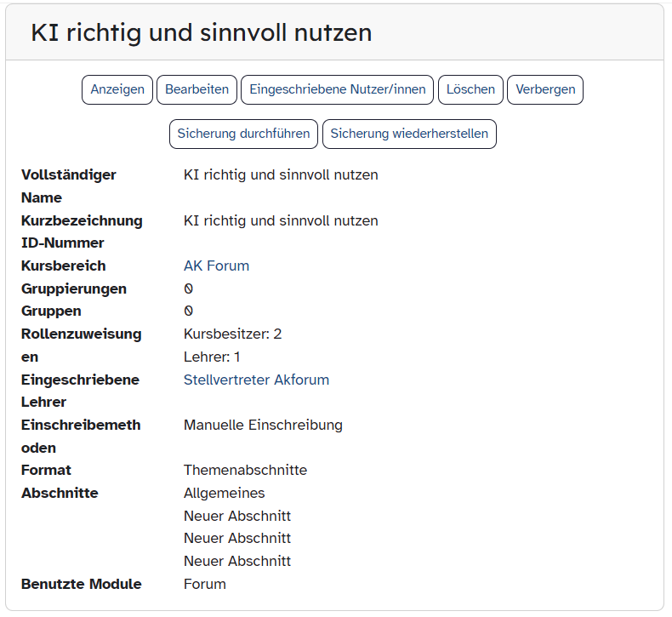Open Eingeschriebene Nutzer/innen list
This screenshot has height=617, width=672.
(x=338, y=89)
